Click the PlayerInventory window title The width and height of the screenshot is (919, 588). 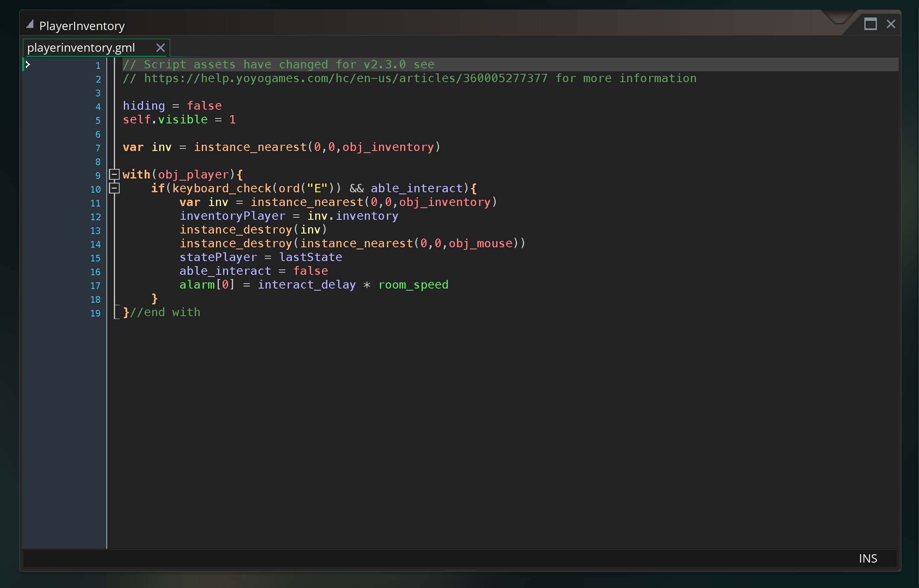(82, 26)
